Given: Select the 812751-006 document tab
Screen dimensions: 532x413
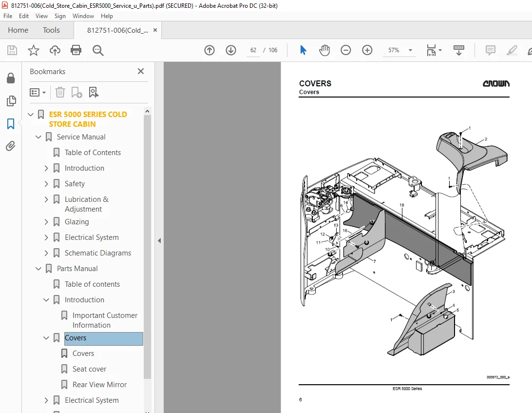Looking at the screenshot, I should (117, 30).
